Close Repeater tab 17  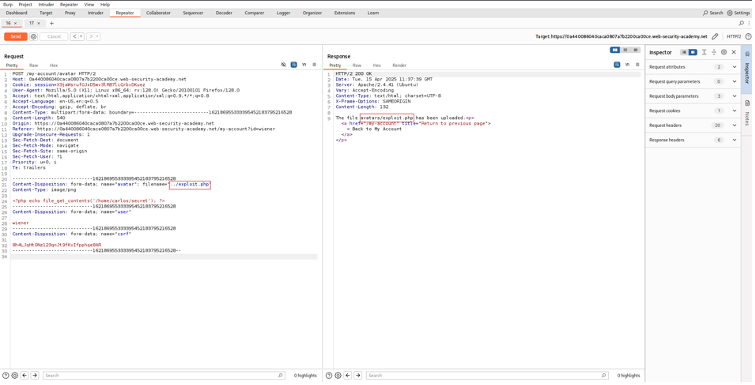pyautogui.click(x=39, y=23)
